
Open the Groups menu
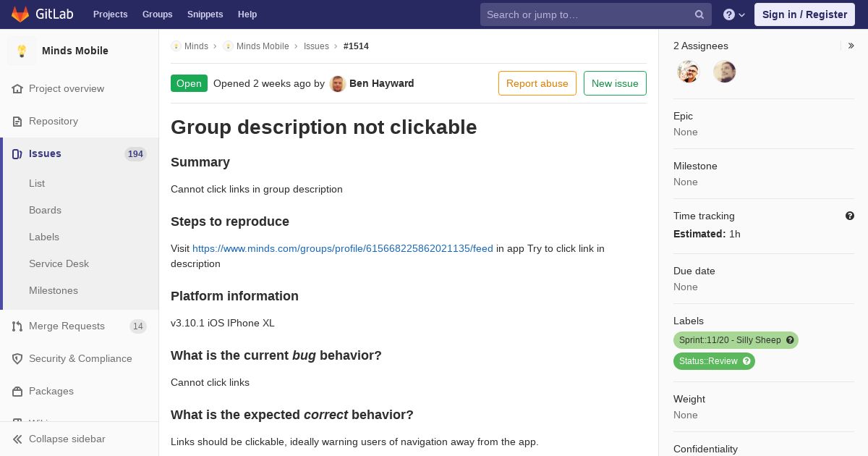(x=158, y=14)
